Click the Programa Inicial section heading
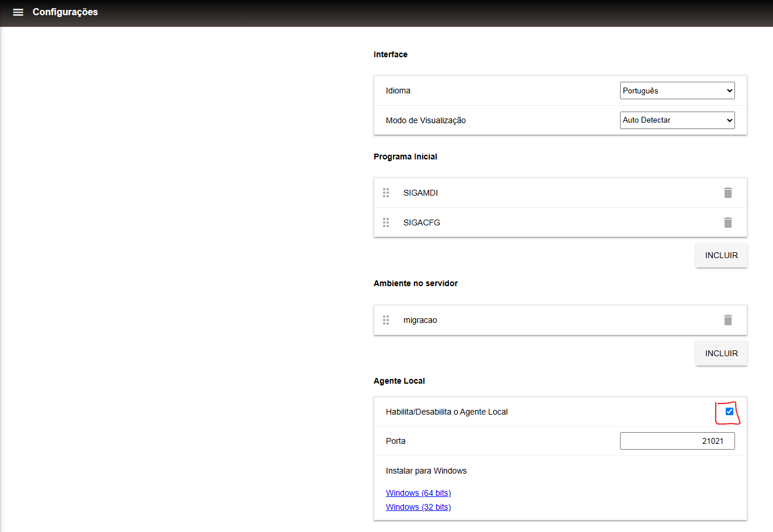Screen dimensions: 773x532 click(405, 157)
